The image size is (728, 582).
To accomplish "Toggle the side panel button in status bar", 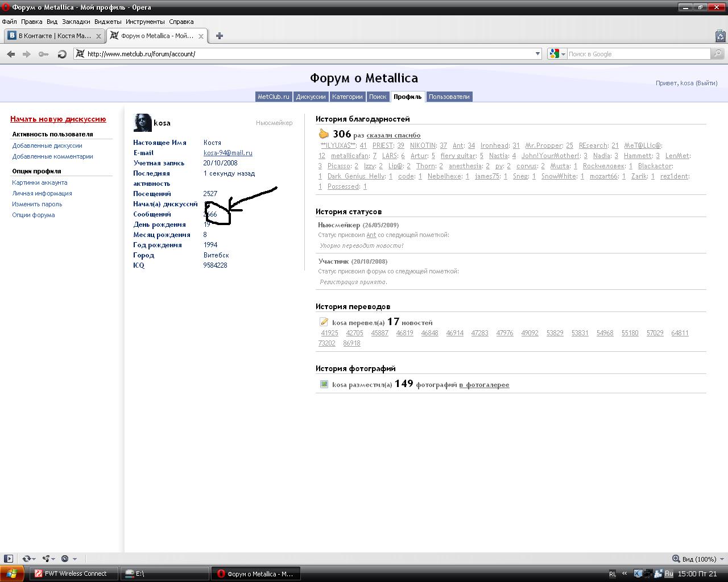I will (8, 559).
